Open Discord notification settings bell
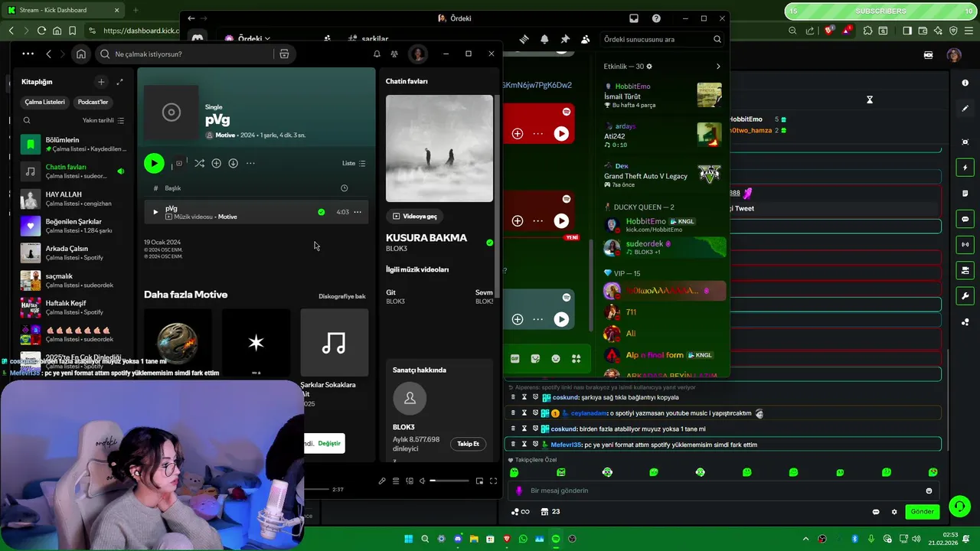 click(x=544, y=39)
